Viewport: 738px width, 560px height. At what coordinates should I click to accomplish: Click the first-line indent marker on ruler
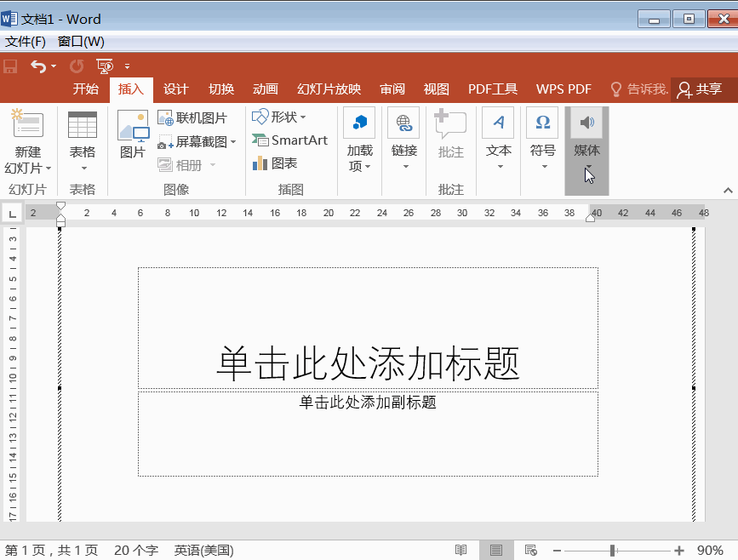[60, 206]
